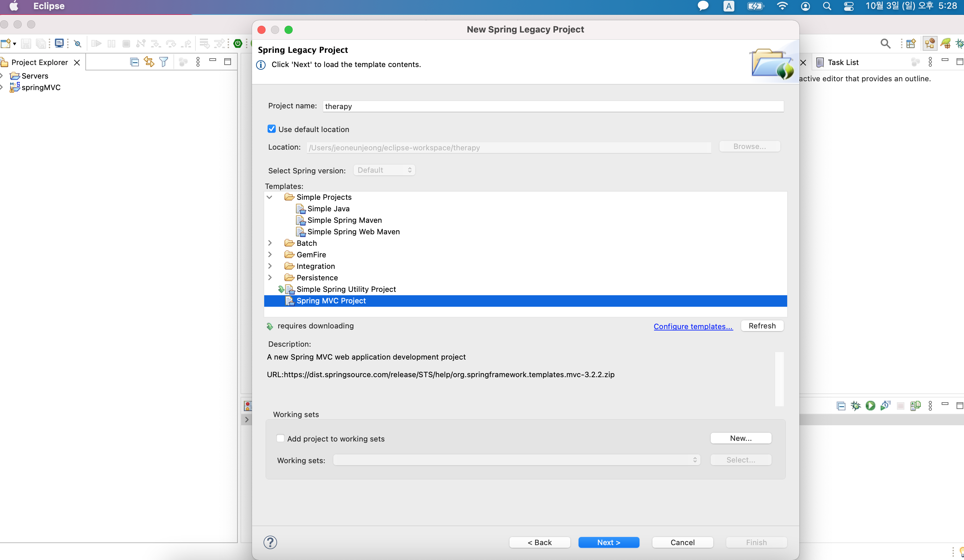
Task: Click the Skip All Breakpoints toolbar icon
Action: [x=78, y=44]
